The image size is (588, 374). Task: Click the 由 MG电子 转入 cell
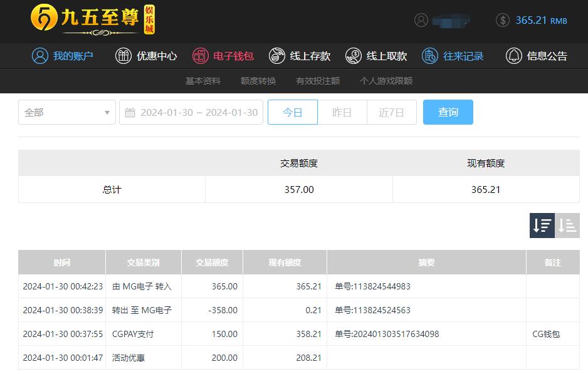pos(142,286)
